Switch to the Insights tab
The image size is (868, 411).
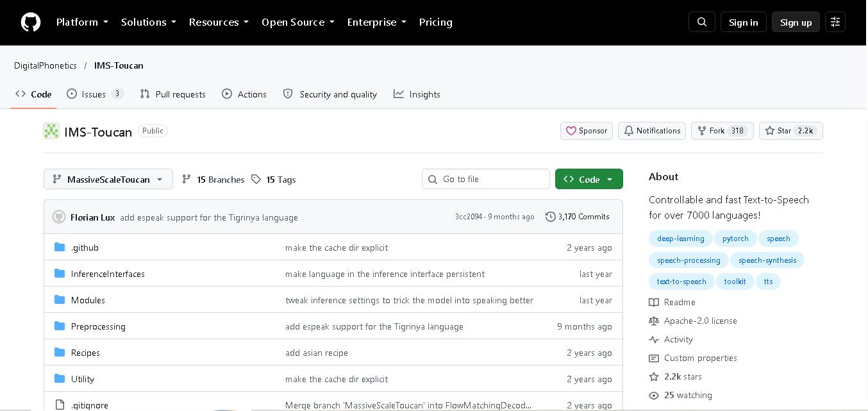(x=417, y=94)
